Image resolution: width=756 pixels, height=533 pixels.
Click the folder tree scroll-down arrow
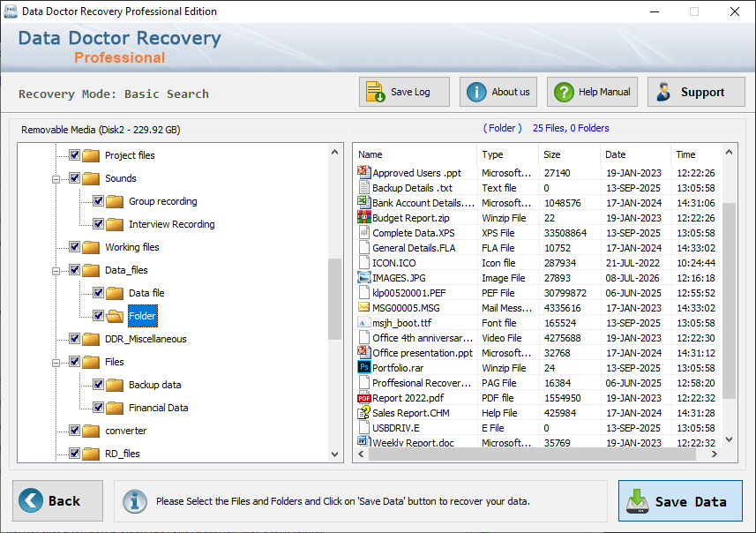(x=335, y=454)
